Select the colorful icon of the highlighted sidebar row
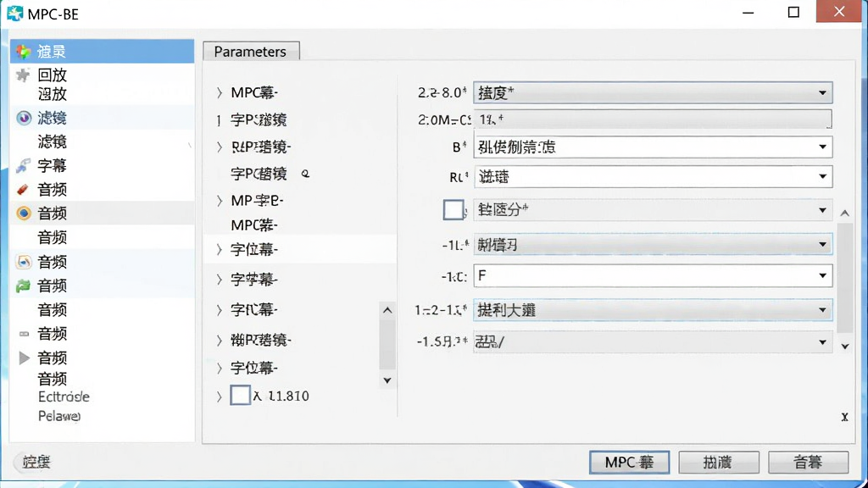Screen dimensions: 868x488 23,52
